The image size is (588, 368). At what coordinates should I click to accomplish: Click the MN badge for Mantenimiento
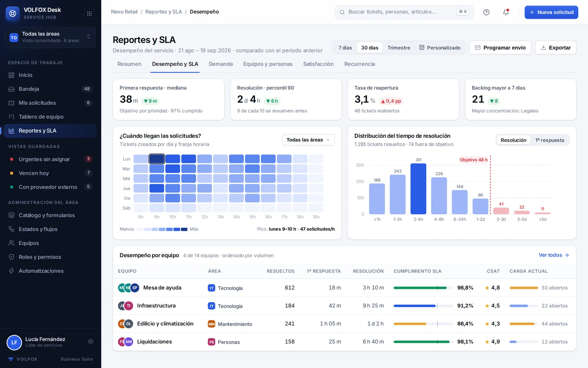[x=211, y=324]
